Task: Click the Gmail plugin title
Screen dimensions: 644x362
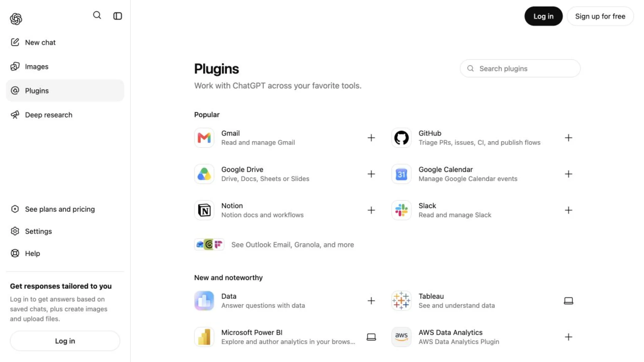Action: point(230,133)
